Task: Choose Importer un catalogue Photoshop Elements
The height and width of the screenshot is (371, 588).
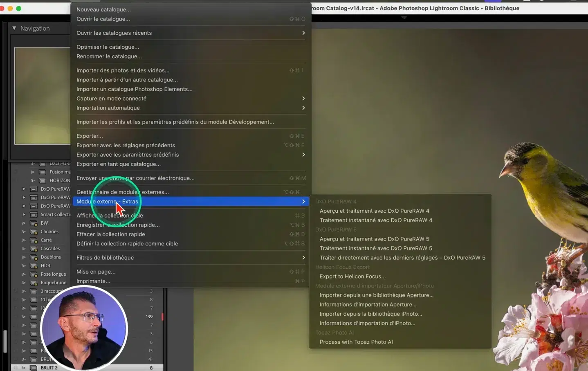Action: pos(191,89)
